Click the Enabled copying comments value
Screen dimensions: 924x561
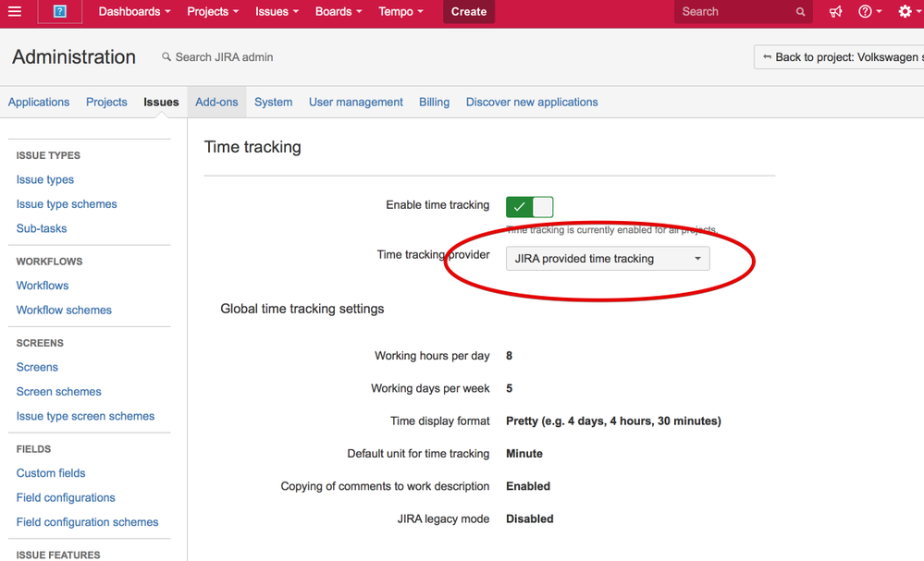528,486
